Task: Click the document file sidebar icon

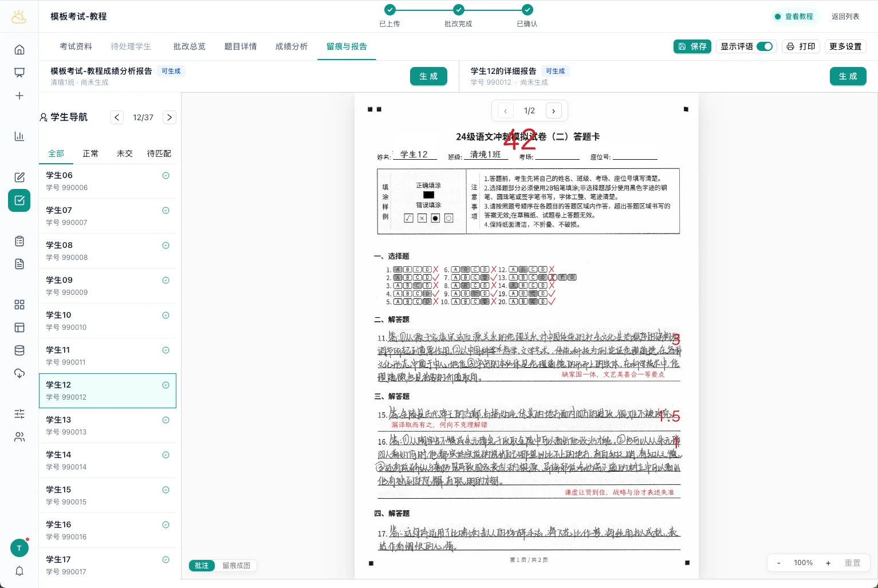Action: click(x=19, y=264)
